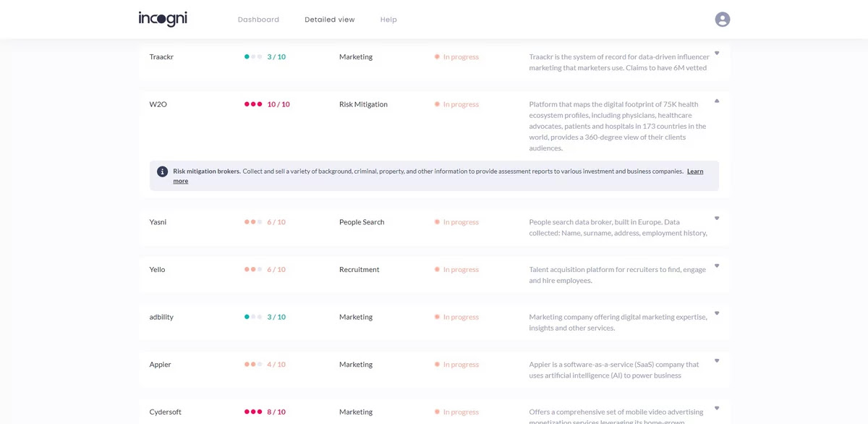Click the Cydersoft In progress status
This screenshot has width=868, height=424.
(456, 412)
